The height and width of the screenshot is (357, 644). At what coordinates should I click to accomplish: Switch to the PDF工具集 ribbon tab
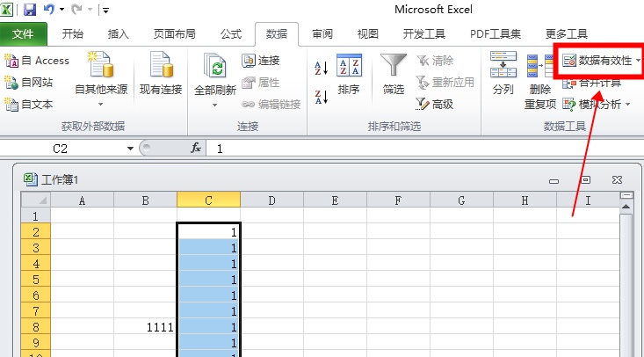(x=496, y=33)
